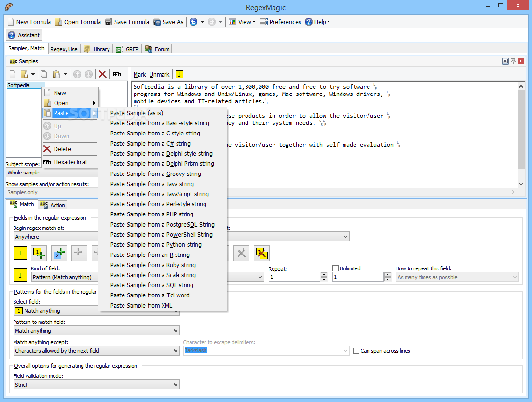Select Paste Sample from a SQL string

tap(163, 285)
